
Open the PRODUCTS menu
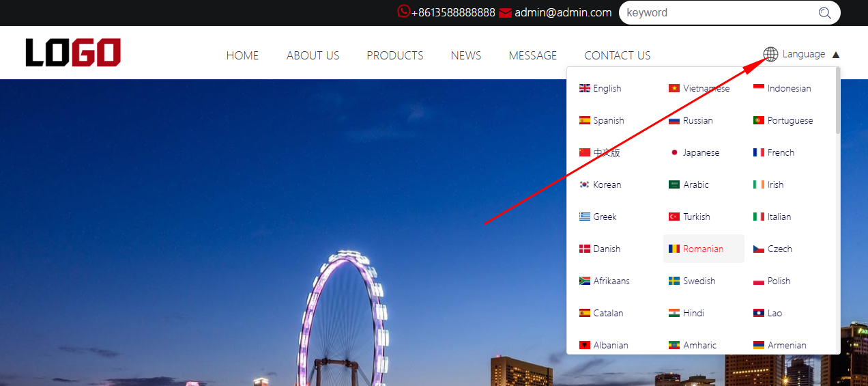click(x=395, y=55)
